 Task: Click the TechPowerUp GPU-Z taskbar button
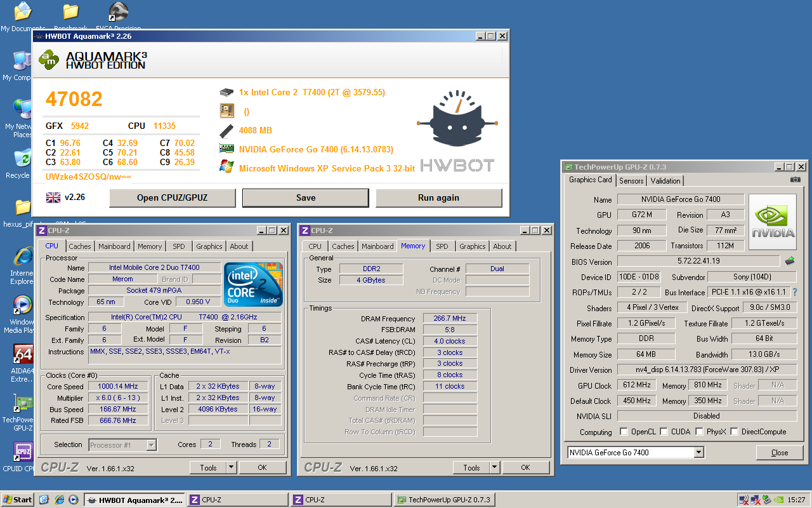click(444, 500)
